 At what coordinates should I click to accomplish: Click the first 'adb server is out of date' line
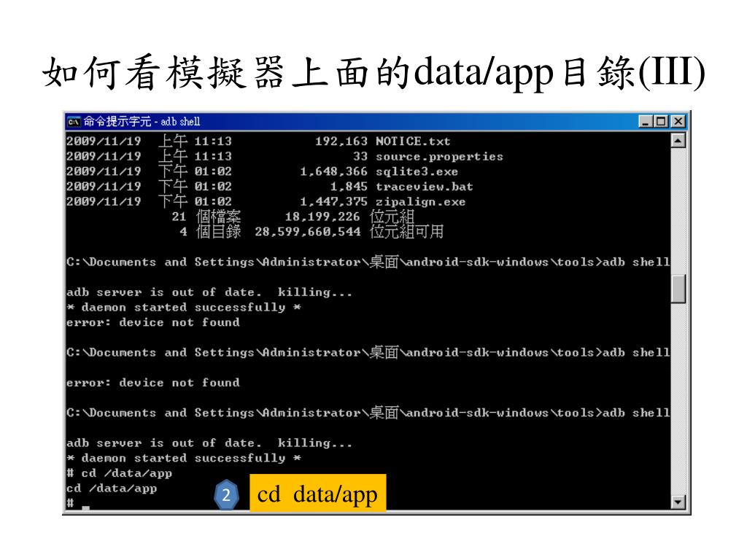click(x=209, y=292)
